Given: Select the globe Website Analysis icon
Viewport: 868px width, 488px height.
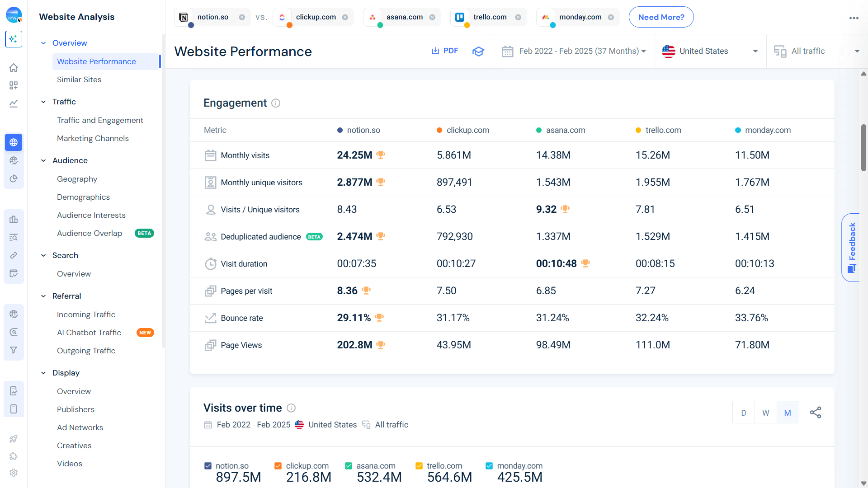Looking at the screenshot, I should (x=14, y=142).
